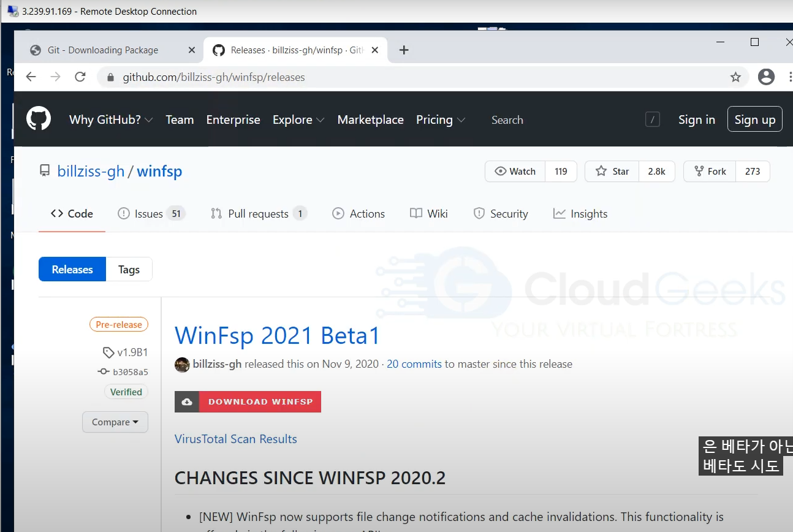The image size is (793, 532).
Task: Open the winfsp repository name link
Action: (x=159, y=172)
